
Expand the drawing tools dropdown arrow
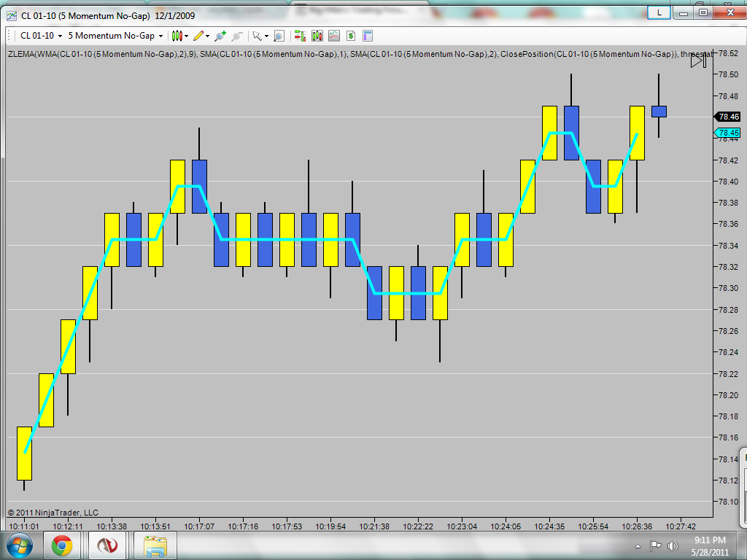[207, 36]
